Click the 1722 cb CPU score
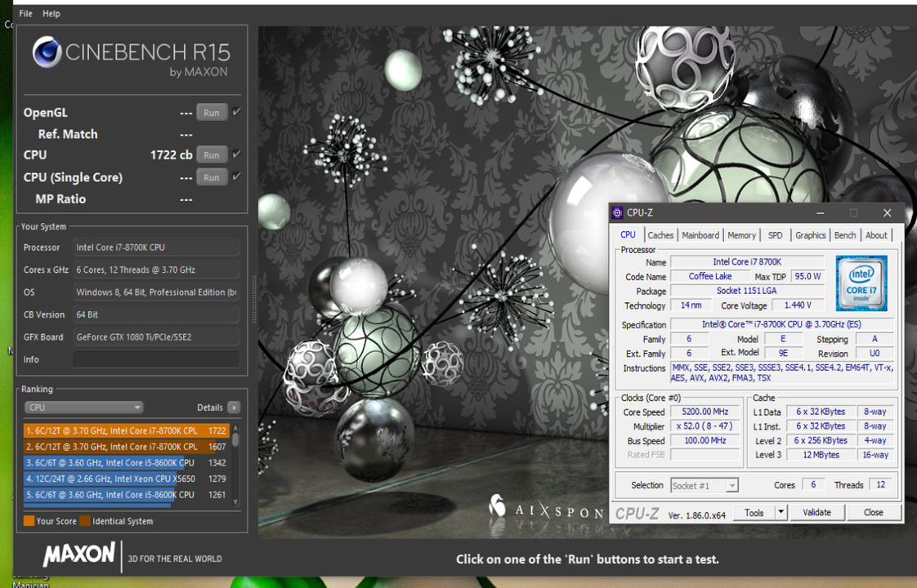This screenshot has height=588, width=917. point(171,155)
